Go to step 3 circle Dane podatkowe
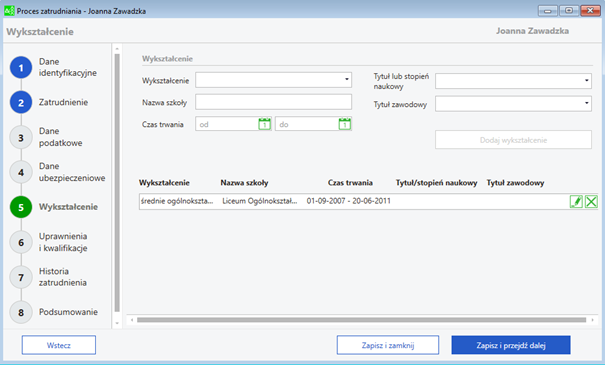Screen dimensions: 605x365 [x=21, y=137]
